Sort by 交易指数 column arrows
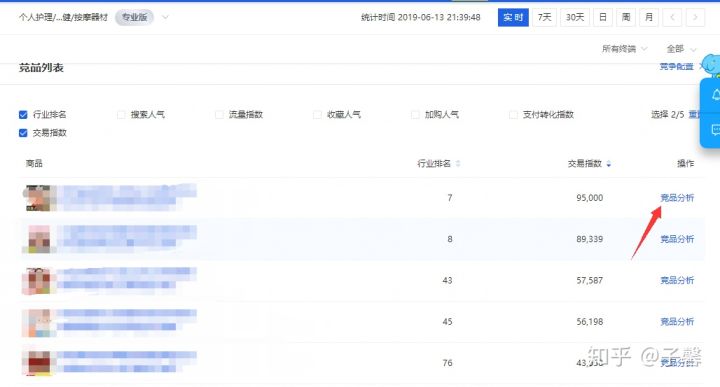This screenshot has width=720, height=387. 608,163
